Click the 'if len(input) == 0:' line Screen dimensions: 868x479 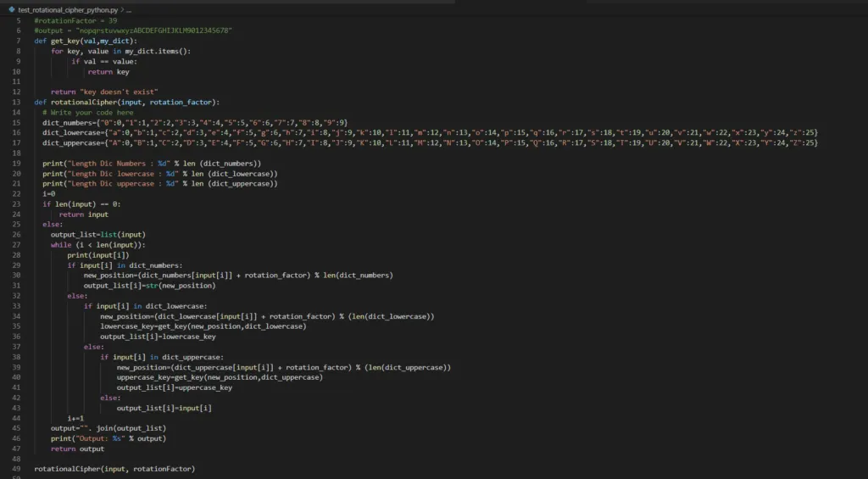coord(81,204)
